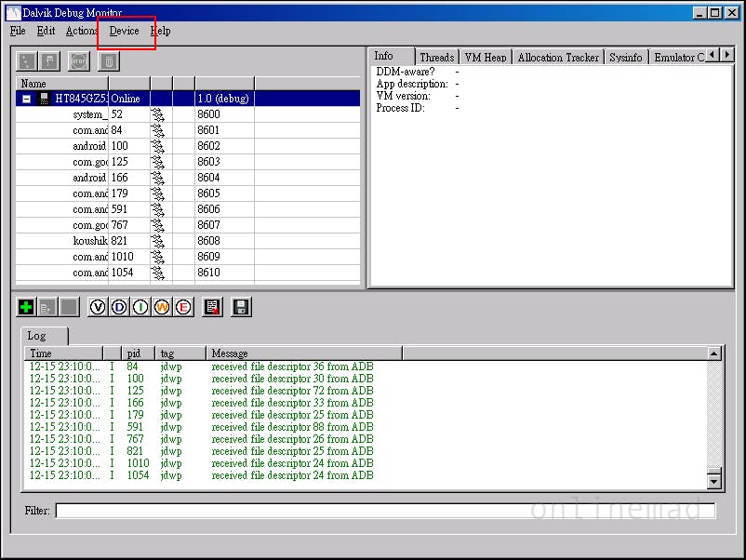Image resolution: width=746 pixels, height=560 pixels.
Task: Select the Info (I) log level
Action: click(140, 307)
